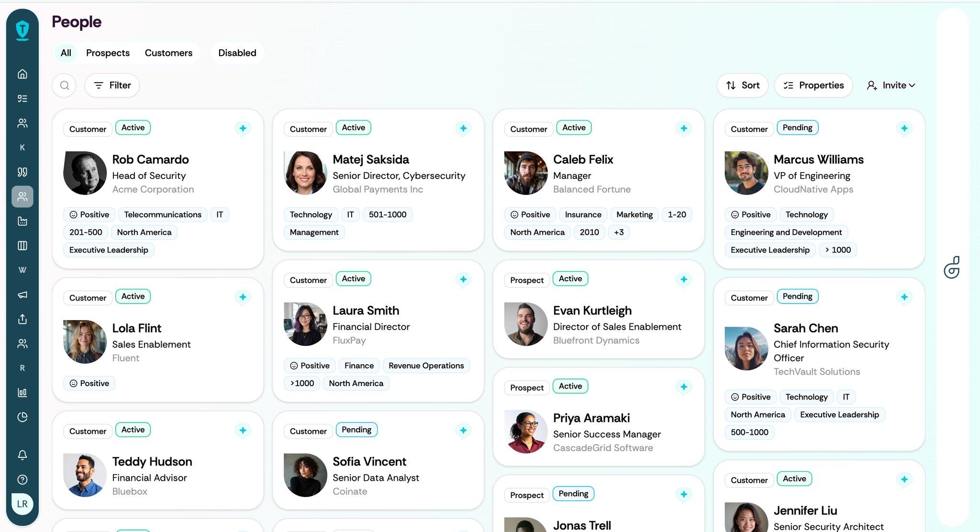Open the megaphone announcements icon

(x=22, y=295)
